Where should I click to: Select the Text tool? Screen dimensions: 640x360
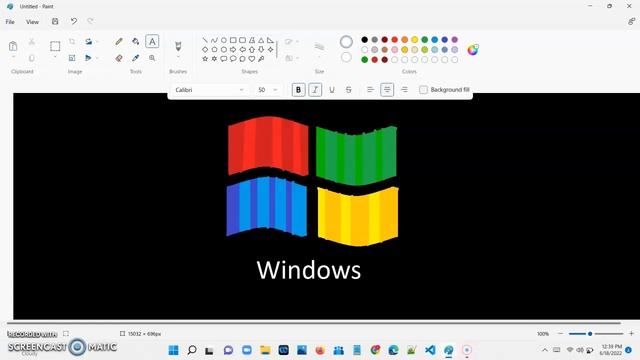tap(152, 41)
